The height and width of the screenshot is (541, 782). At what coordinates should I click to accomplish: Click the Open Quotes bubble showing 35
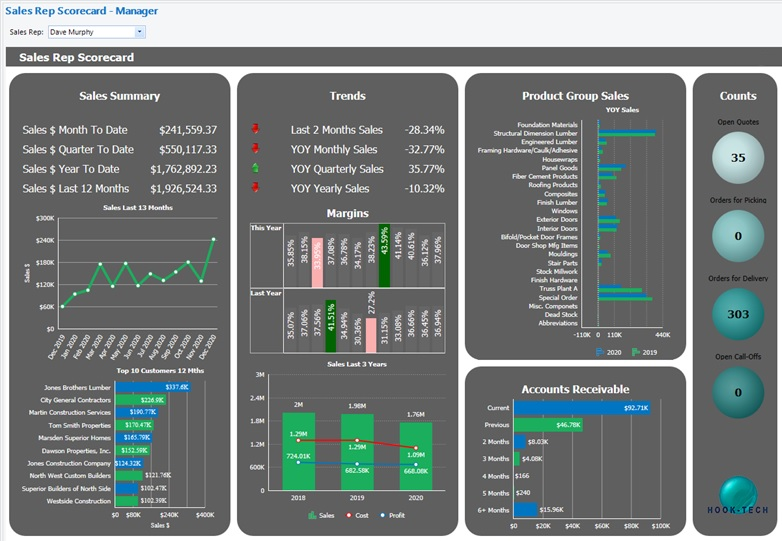click(738, 158)
